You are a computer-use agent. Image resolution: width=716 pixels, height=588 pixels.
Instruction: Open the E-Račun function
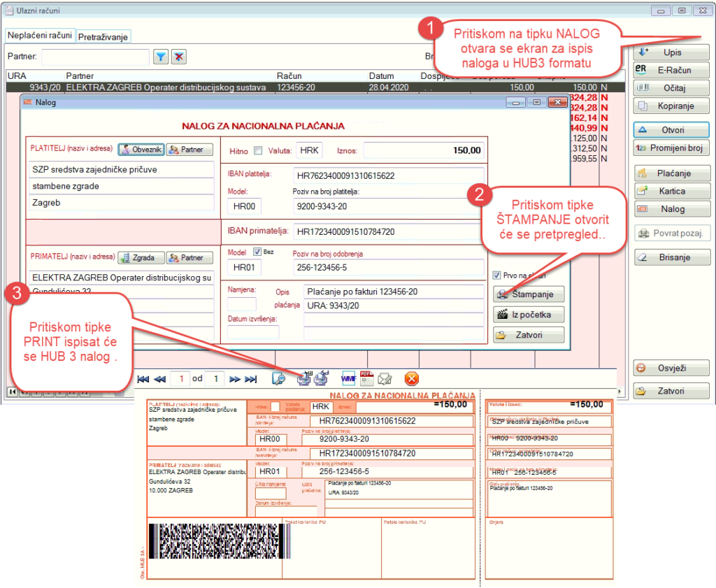click(x=671, y=70)
